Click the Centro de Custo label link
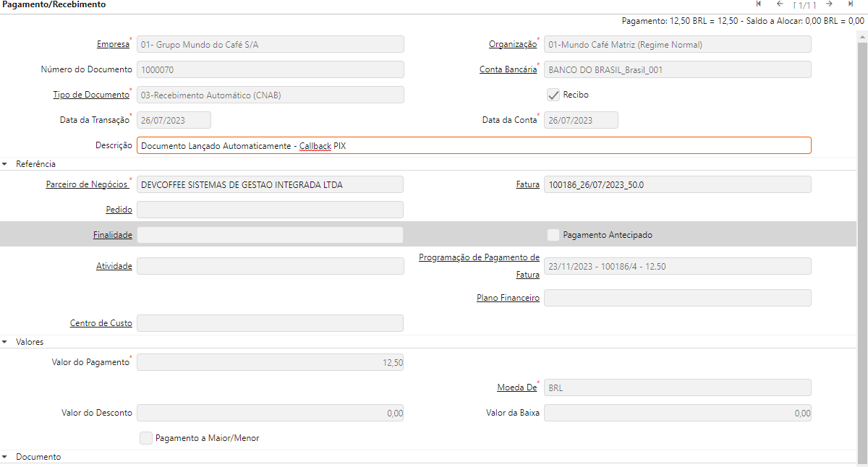Image resolution: width=868 pixels, height=467 pixels. pyautogui.click(x=101, y=323)
